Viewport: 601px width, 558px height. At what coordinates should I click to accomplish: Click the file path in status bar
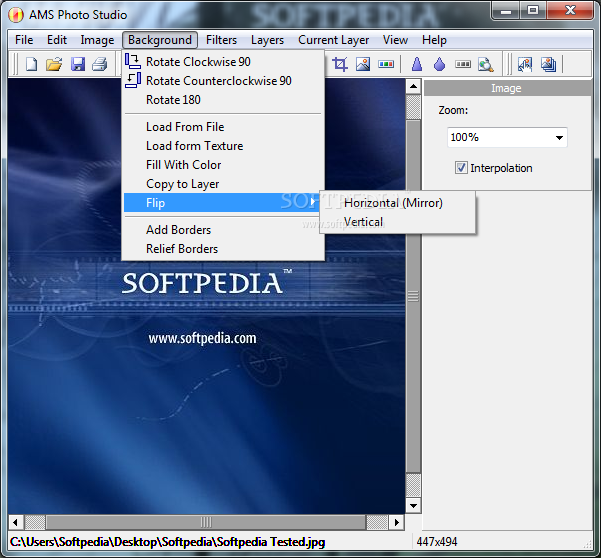coord(167,542)
